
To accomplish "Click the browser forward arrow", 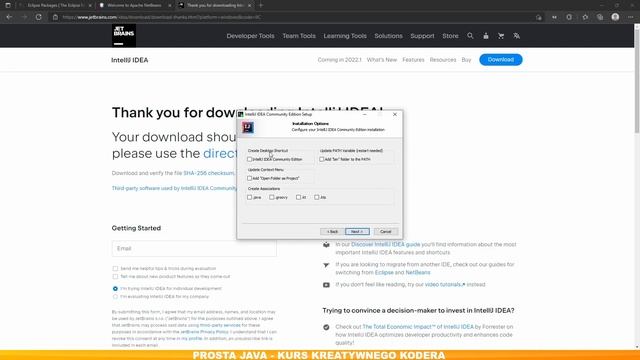I will coord(24,17).
